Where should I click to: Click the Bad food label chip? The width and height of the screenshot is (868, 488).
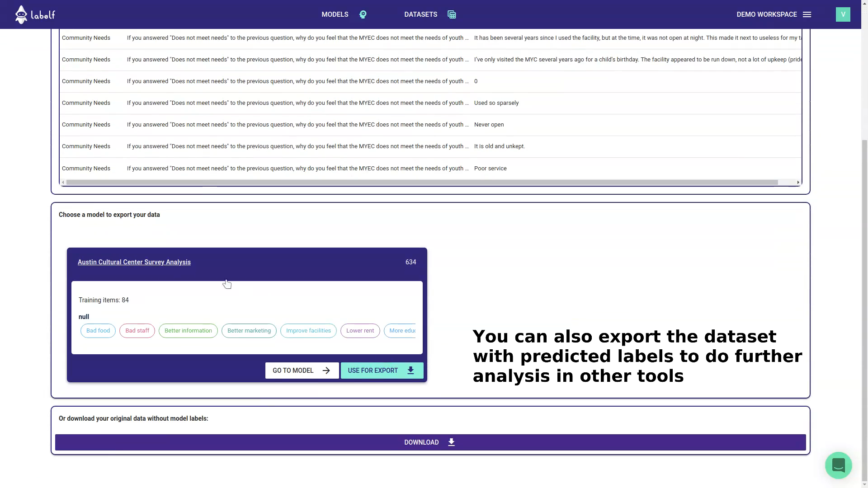point(98,331)
